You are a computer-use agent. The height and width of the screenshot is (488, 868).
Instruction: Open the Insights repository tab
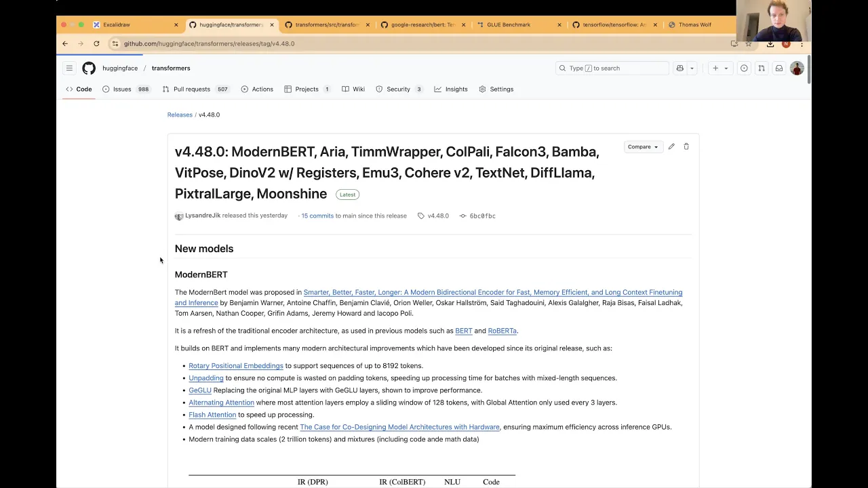click(451, 89)
